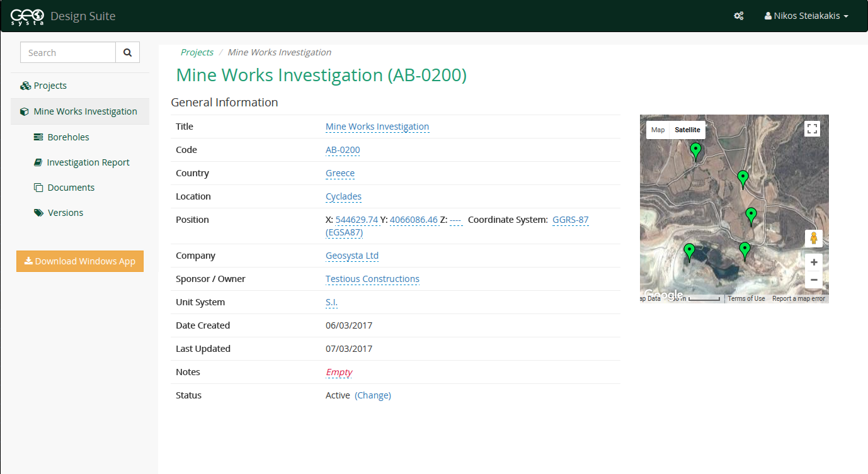Click the (Change) status link
The image size is (868, 474).
pyautogui.click(x=373, y=395)
